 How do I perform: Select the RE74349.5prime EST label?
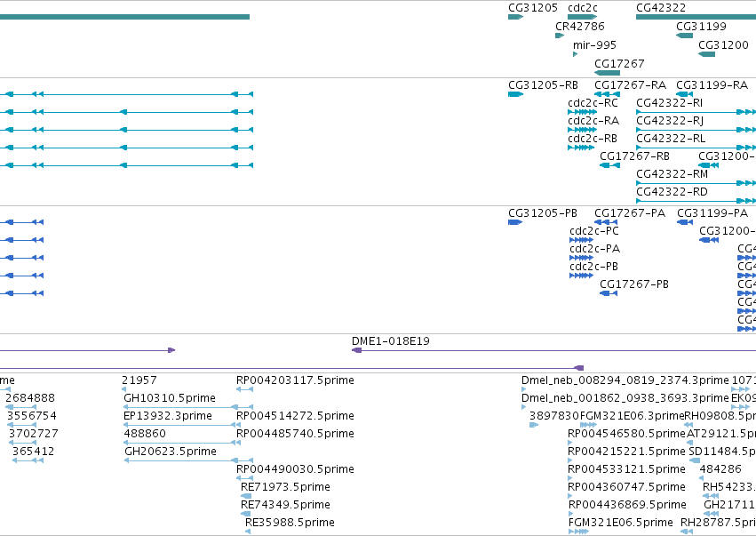(285, 505)
